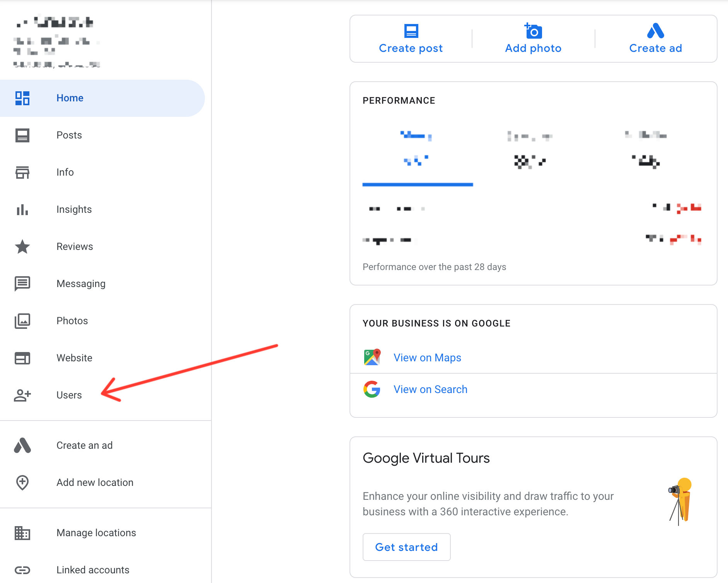Click the Linked accounts chain icon
This screenshot has height=583, width=728.
pos(22,570)
